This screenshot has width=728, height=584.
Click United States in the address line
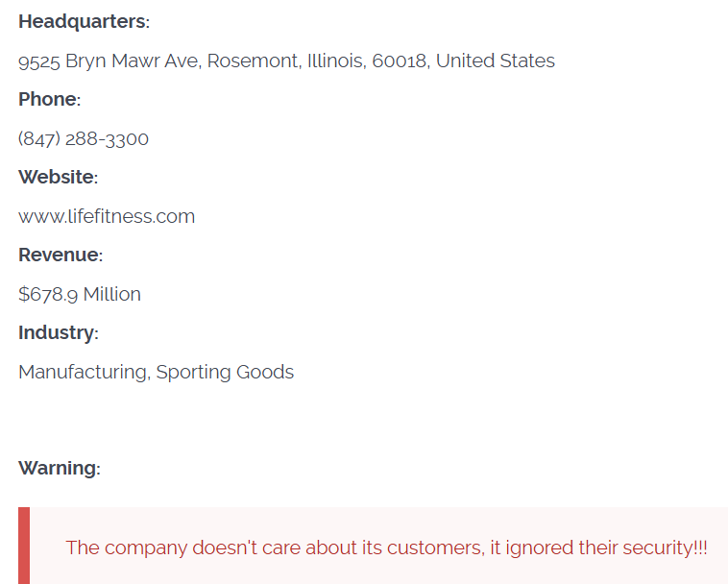click(x=496, y=61)
